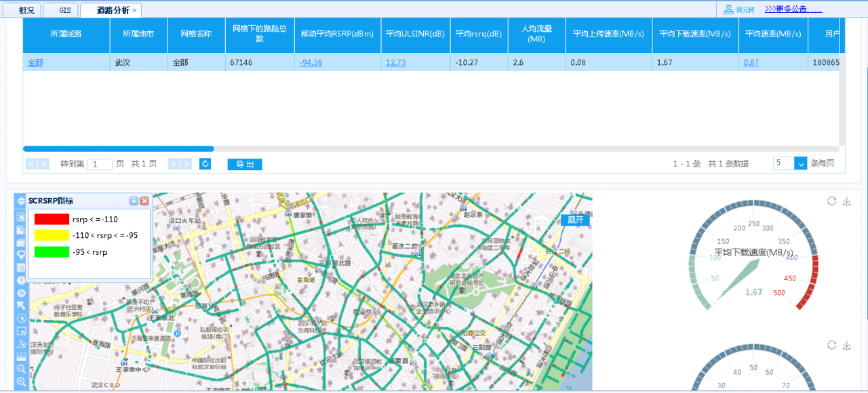Click the table horizontal scrollbar thumb
Screen dimensions: 868x393
(119, 148)
